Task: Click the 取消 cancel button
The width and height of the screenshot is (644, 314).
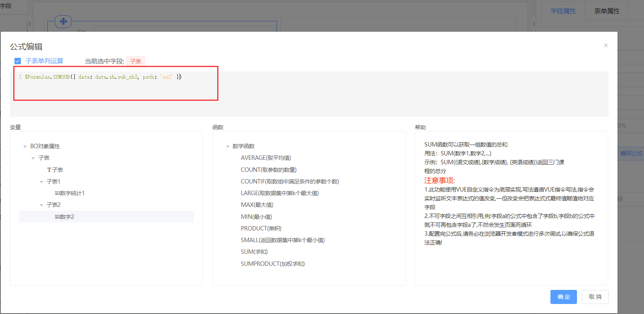Action: tap(595, 297)
